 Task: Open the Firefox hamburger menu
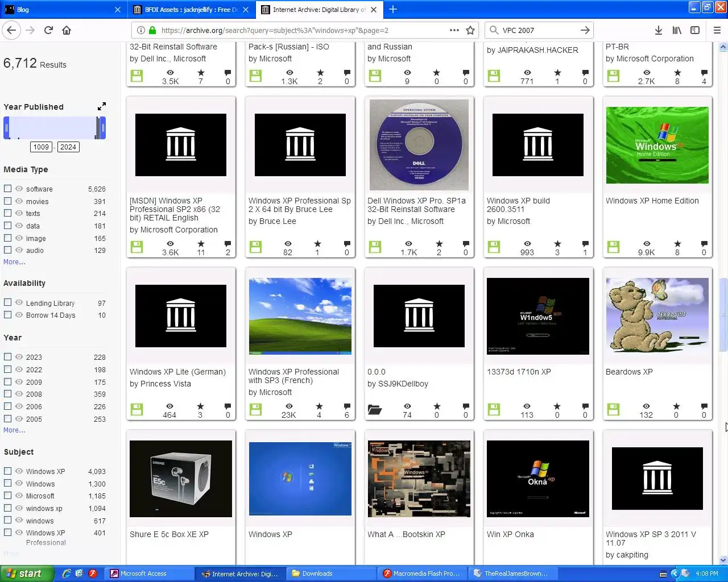click(x=717, y=30)
